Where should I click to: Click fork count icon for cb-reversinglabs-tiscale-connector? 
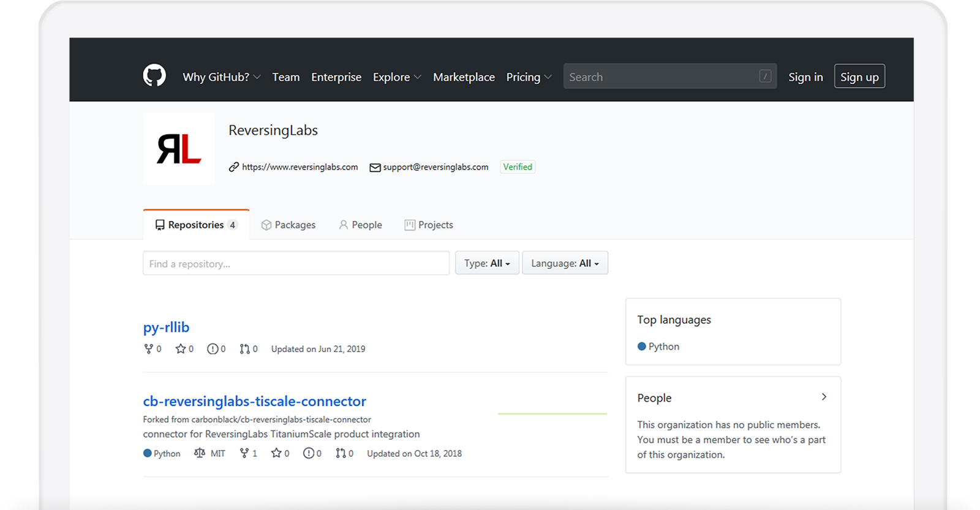[244, 453]
